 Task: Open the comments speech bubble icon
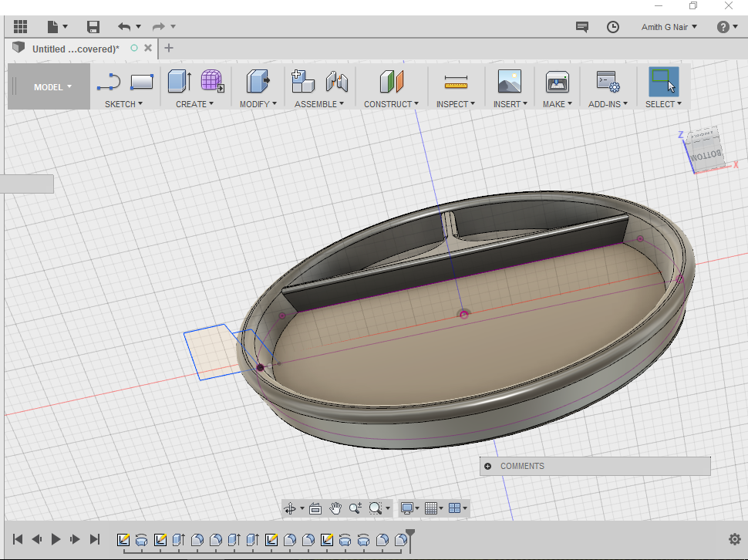tap(582, 27)
